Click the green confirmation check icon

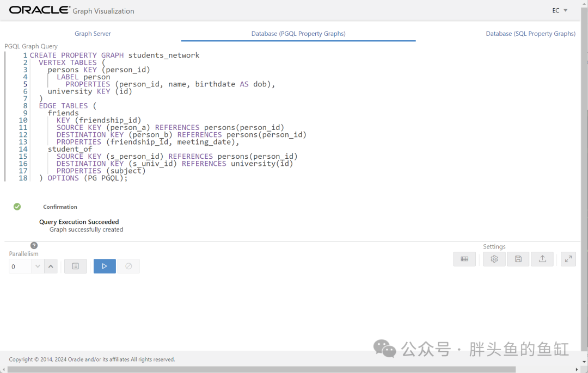click(17, 207)
